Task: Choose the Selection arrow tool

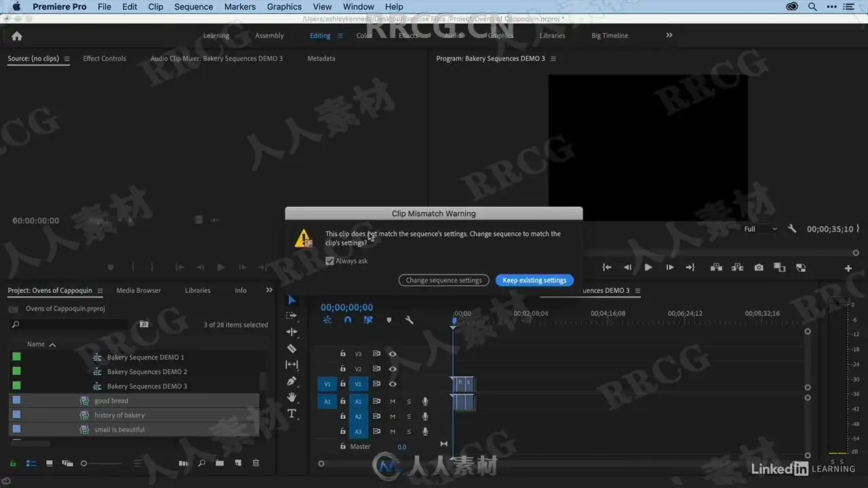Action: click(x=292, y=300)
